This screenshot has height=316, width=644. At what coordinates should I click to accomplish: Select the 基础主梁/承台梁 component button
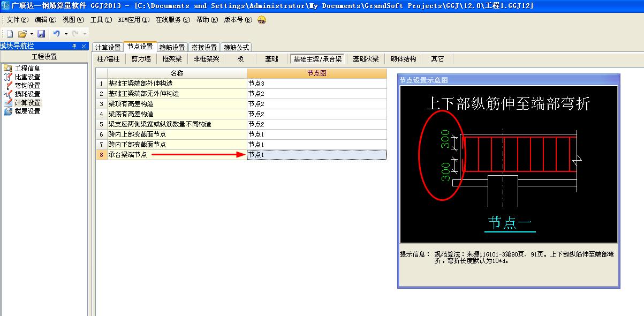point(317,59)
